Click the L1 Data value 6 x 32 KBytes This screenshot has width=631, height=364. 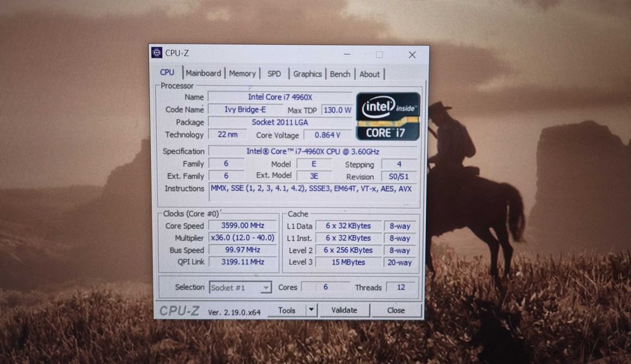tap(348, 226)
